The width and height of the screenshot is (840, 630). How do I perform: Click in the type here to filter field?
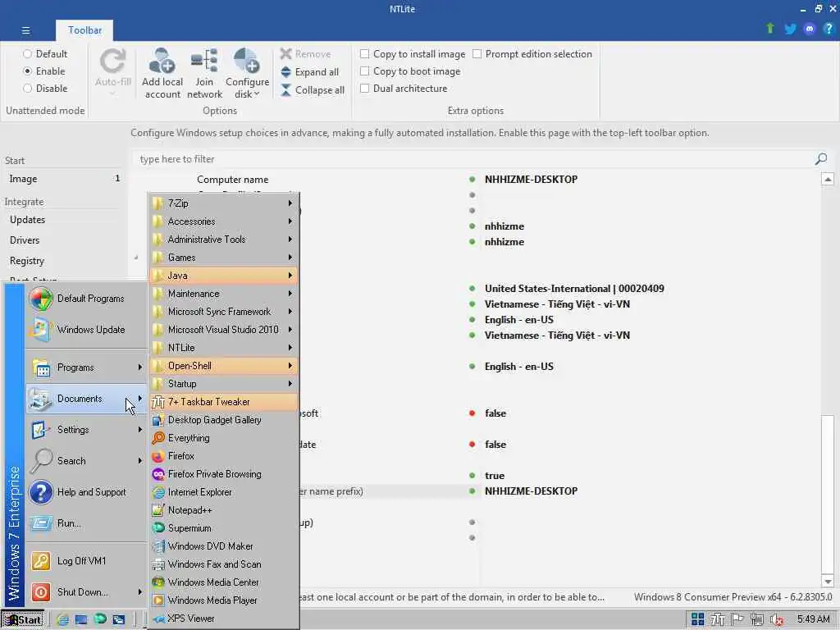click(472, 159)
